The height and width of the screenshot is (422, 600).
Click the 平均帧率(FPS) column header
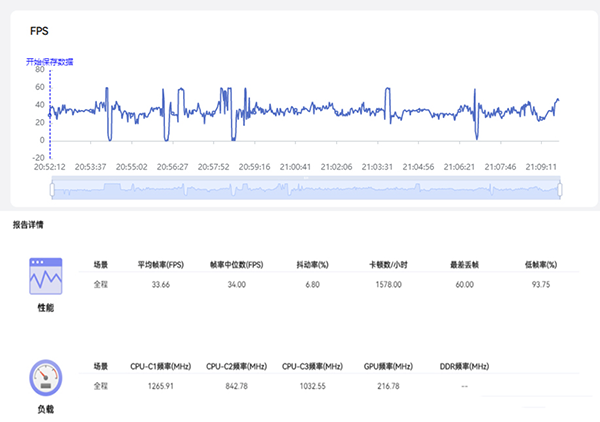(x=161, y=265)
